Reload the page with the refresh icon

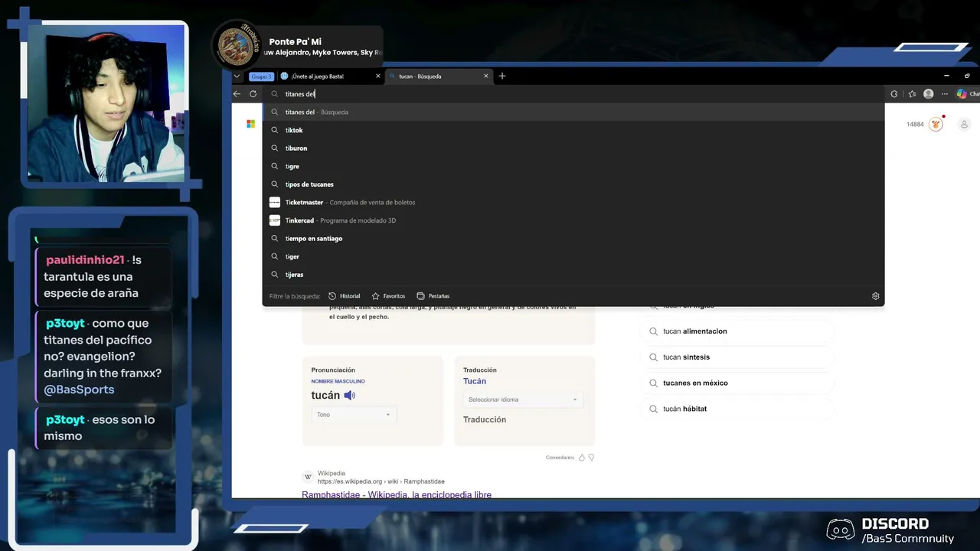click(253, 94)
